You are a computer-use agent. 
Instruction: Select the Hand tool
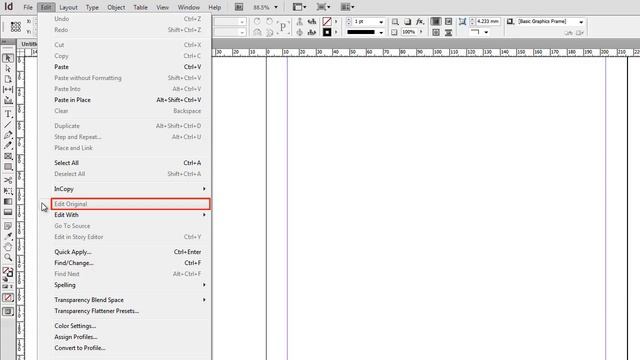point(8,247)
